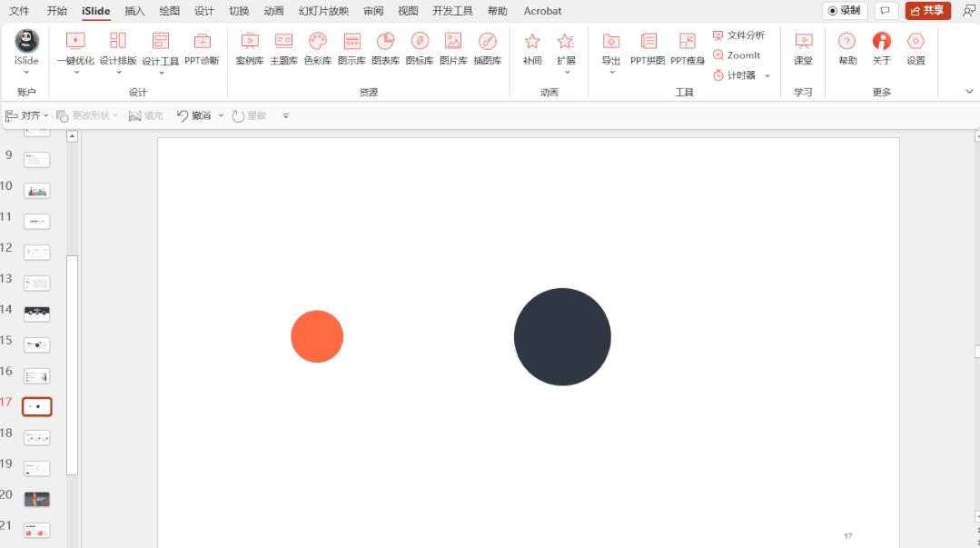The height and width of the screenshot is (548, 980).
Task: Click the 共享 share button
Action: click(927, 11)
